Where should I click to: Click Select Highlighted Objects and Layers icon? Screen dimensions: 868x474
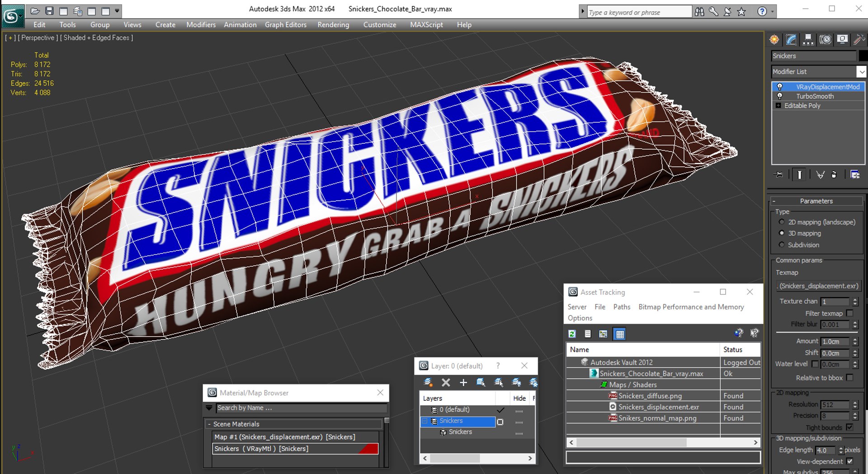(x=481, y=383)
